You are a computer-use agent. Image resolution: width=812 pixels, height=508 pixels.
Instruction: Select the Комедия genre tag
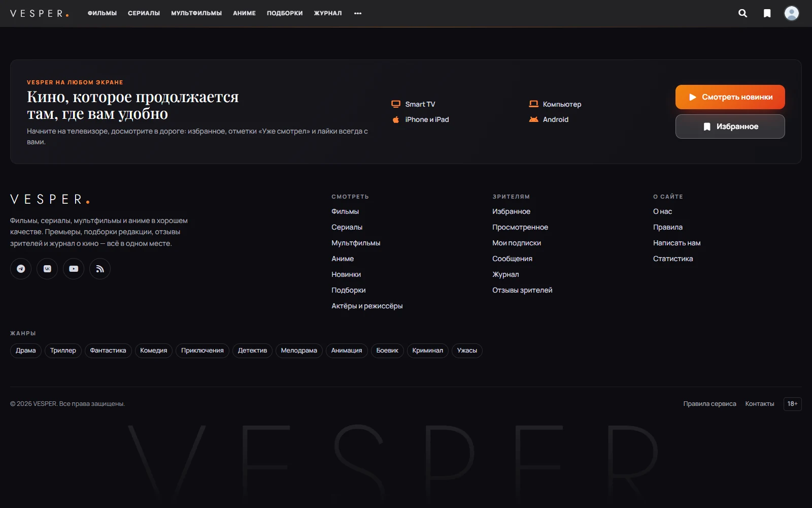[154, 351]
